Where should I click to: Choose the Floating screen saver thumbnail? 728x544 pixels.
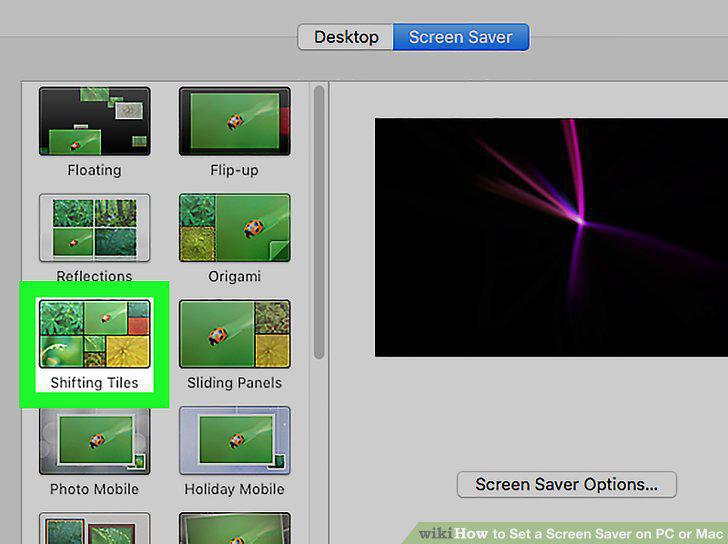click(95, 121)
